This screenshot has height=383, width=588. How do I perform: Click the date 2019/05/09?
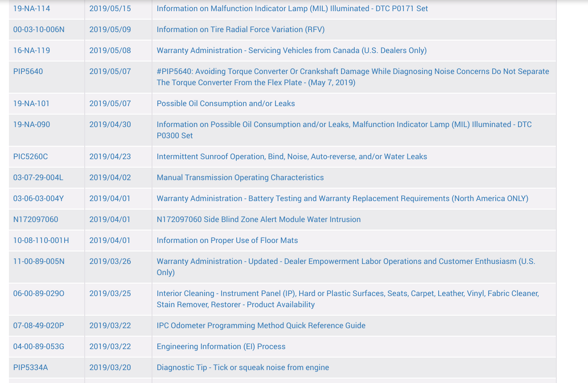point(110,29)
